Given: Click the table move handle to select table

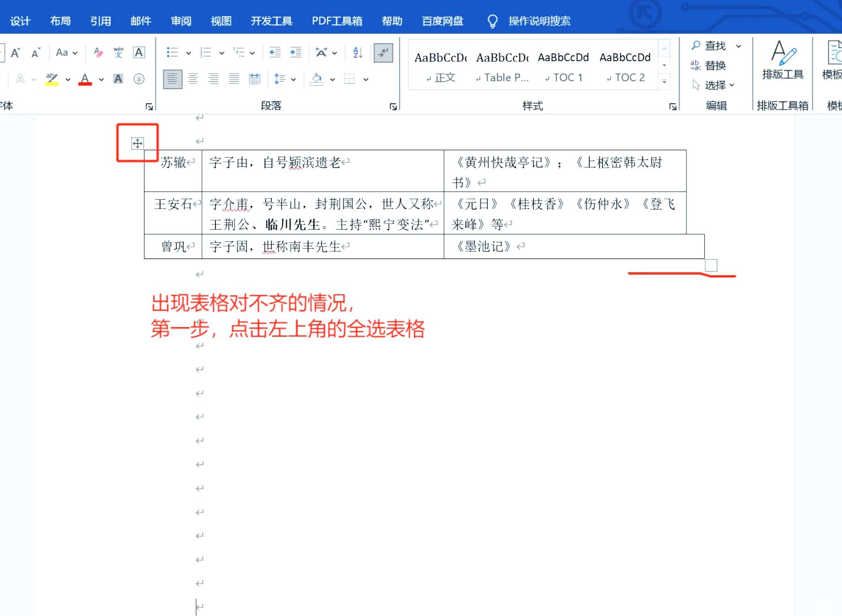Looking at the screenshot, I should [x=137, y=143].
